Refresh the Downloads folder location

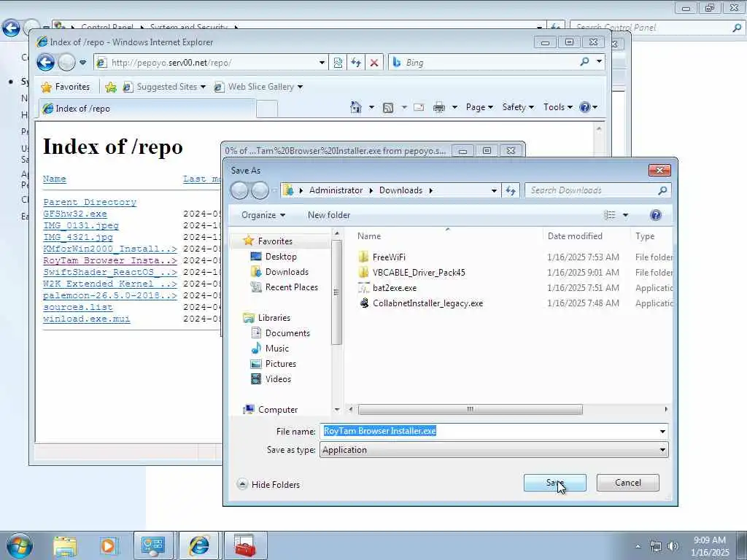click(x=511, y=190)
